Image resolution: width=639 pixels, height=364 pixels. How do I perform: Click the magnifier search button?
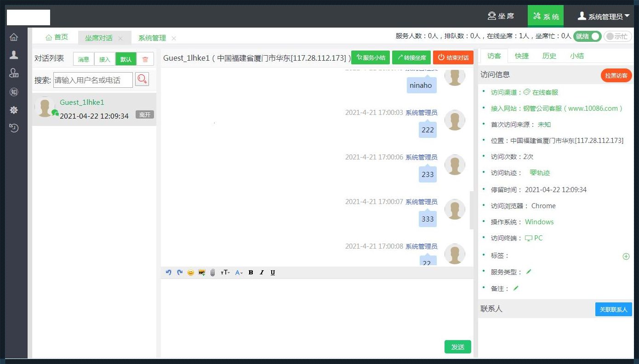click(142, 79)
